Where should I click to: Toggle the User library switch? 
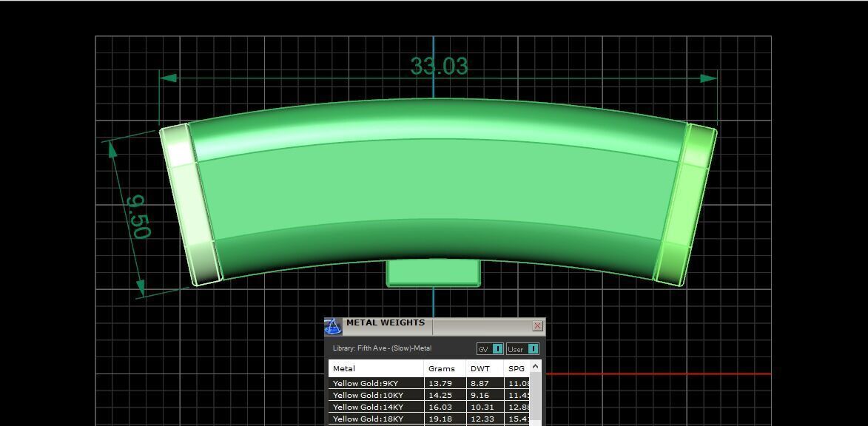pos(522,349)
